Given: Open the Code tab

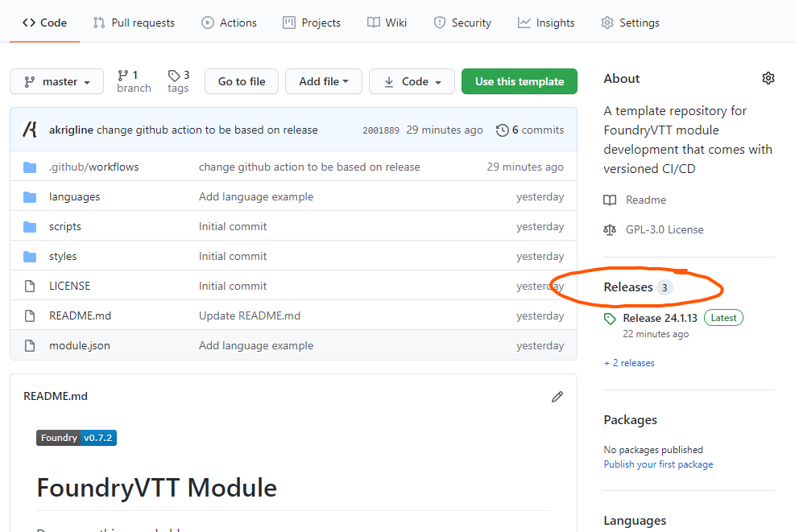Looking at the screenshot, I should point(44,23).
